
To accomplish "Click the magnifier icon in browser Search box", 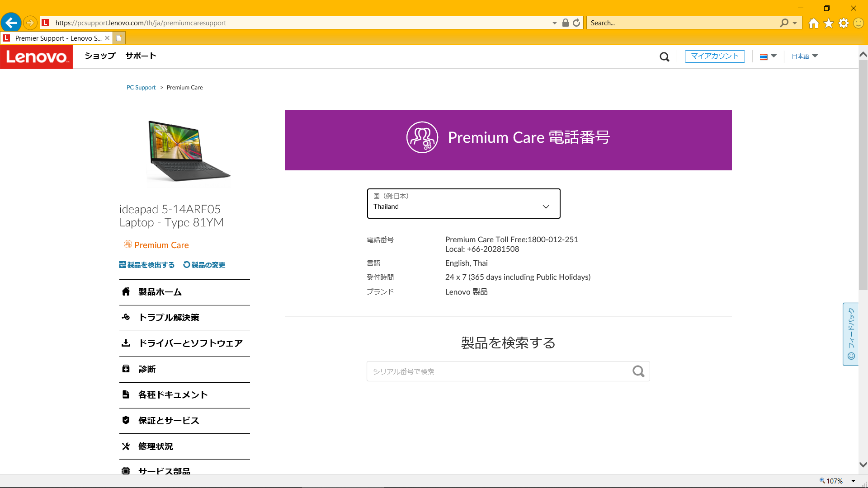I will [x=784, y=23].
